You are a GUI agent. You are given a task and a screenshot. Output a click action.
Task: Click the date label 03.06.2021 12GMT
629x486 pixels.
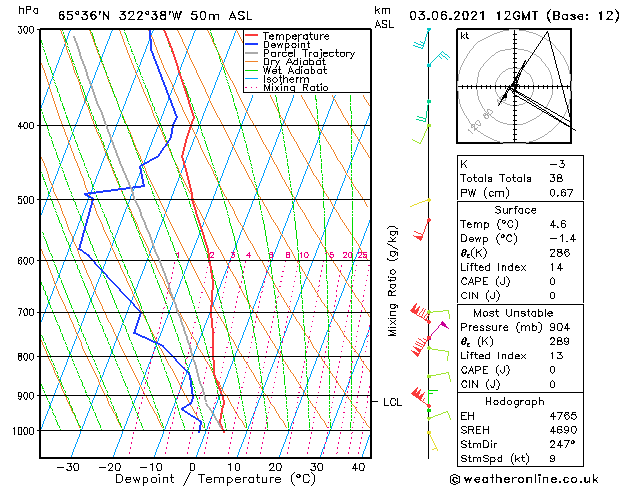tap(474, 16)
